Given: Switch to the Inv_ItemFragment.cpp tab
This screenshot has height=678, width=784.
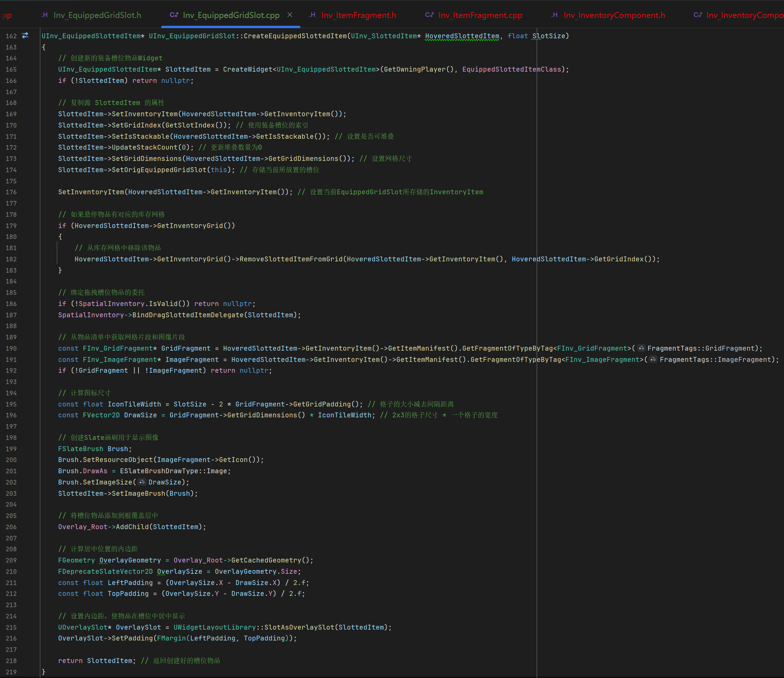Looking at the screenshot, I should coord(480,15).
